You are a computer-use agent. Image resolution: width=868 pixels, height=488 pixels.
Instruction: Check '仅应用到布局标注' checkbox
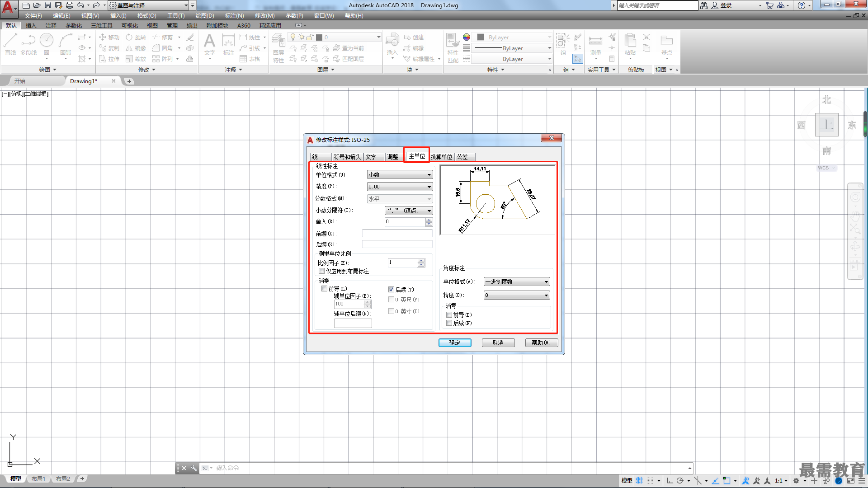tap(321, 271)
